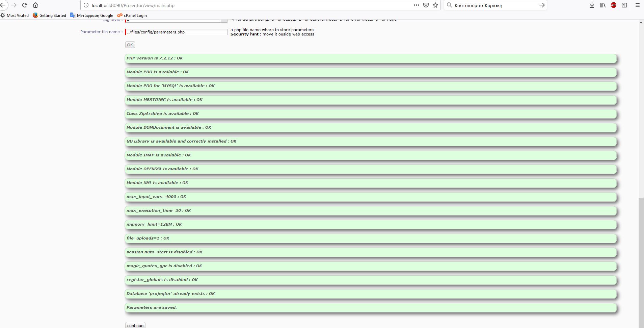Open the Most Visited bookmarks folder
This screenshot has height=328, width=644.
pyautogui.click(x=15, y=15)
